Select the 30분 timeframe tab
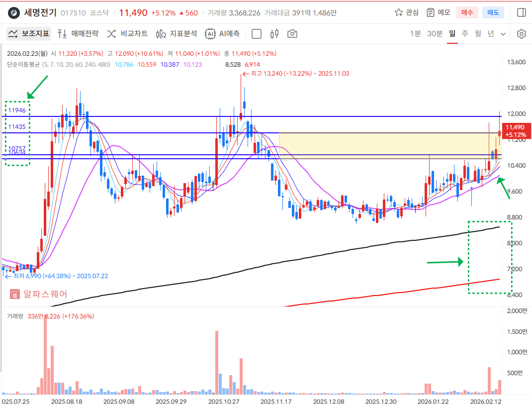532x409 pixels. point(435,34)
